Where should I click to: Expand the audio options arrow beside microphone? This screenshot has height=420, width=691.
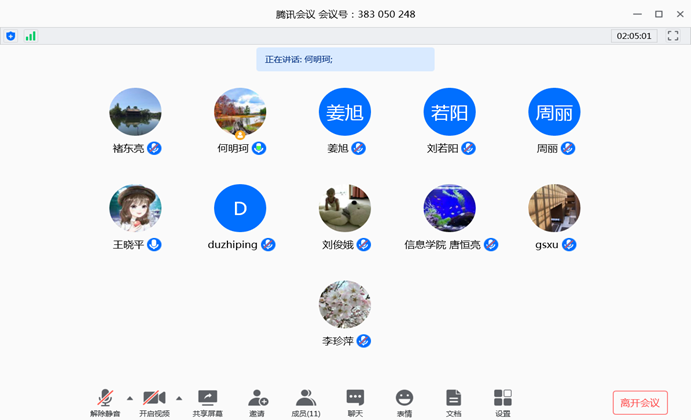point(130,398)
